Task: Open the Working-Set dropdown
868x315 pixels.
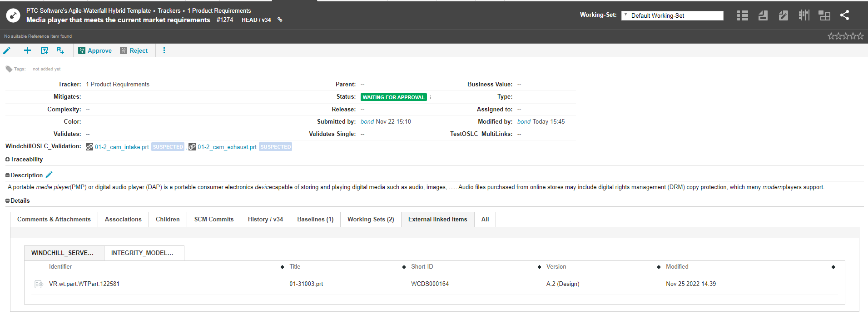Action: pyautogui.click(x=672, y=15)
